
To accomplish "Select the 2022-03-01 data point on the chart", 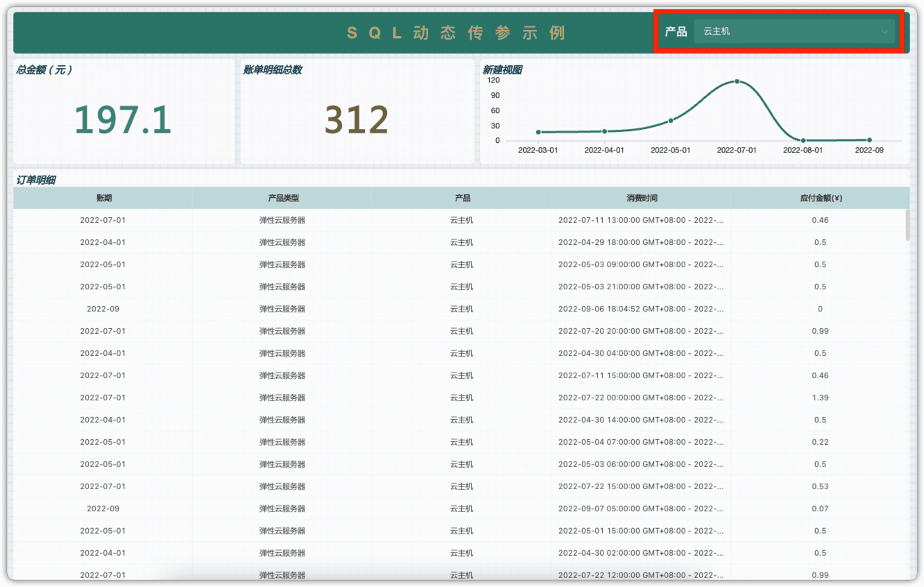I will (538, 132).
